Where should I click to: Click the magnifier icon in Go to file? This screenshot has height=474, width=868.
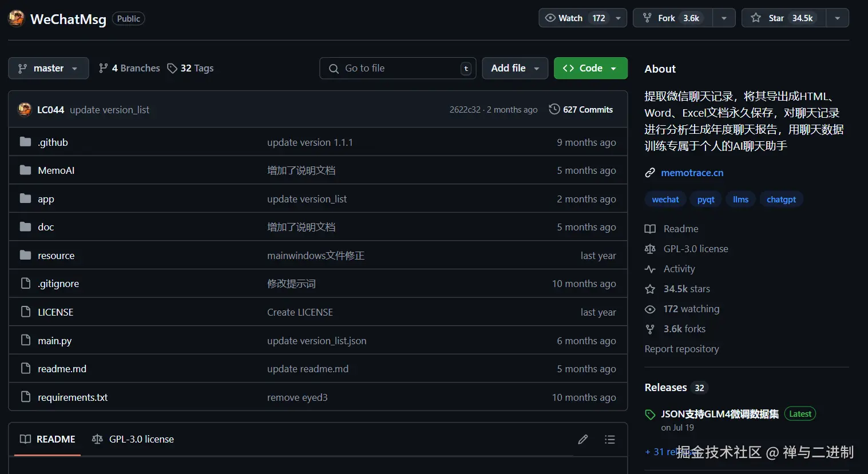334,69
